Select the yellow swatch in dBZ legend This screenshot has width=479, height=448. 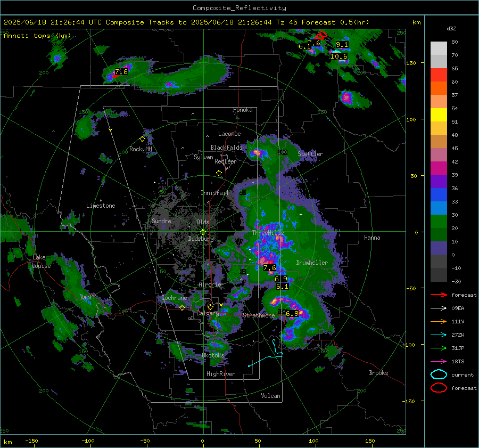tap(439, 115)
